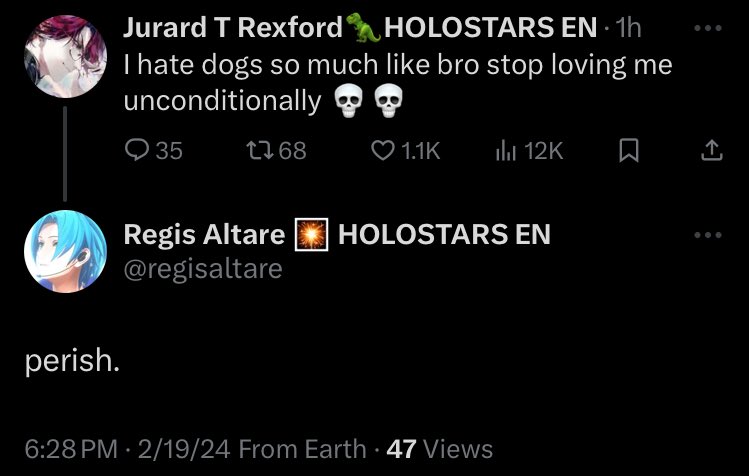Open three-dot menu on Jurard's tweet
The height and width of the screenshot is (476, 749).
[x=708, y=28]
